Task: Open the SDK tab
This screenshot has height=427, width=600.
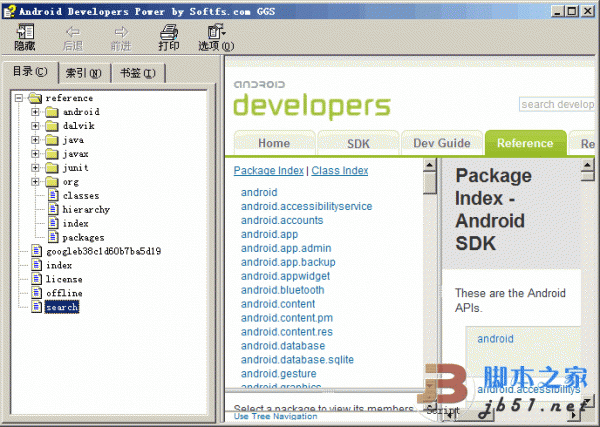Action: 358,143
